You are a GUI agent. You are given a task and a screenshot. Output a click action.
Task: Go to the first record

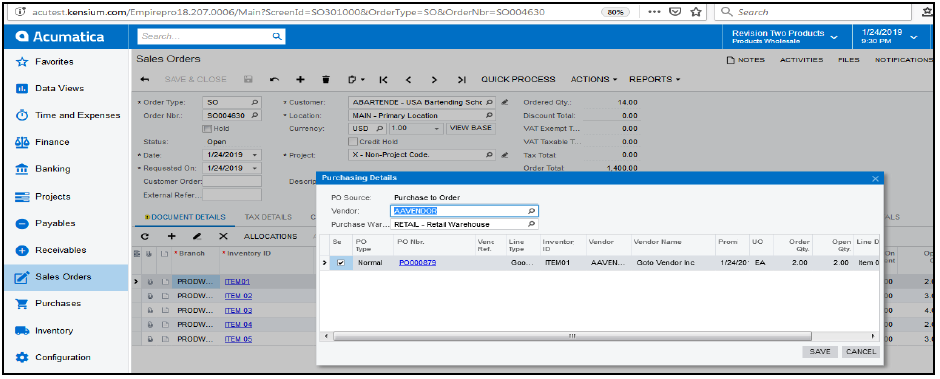coord(383,79)
